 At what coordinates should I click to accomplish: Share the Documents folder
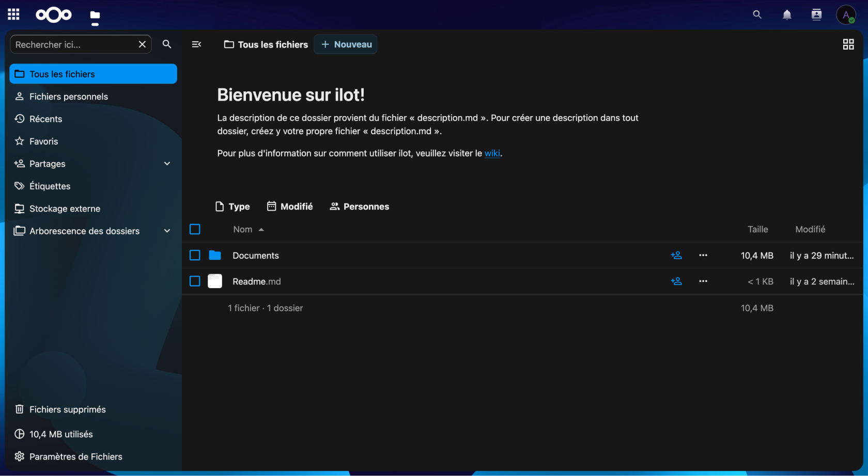pos(676,255)
